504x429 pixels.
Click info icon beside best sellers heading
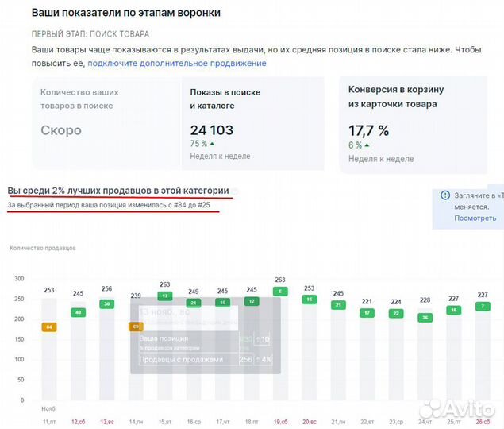235,191
